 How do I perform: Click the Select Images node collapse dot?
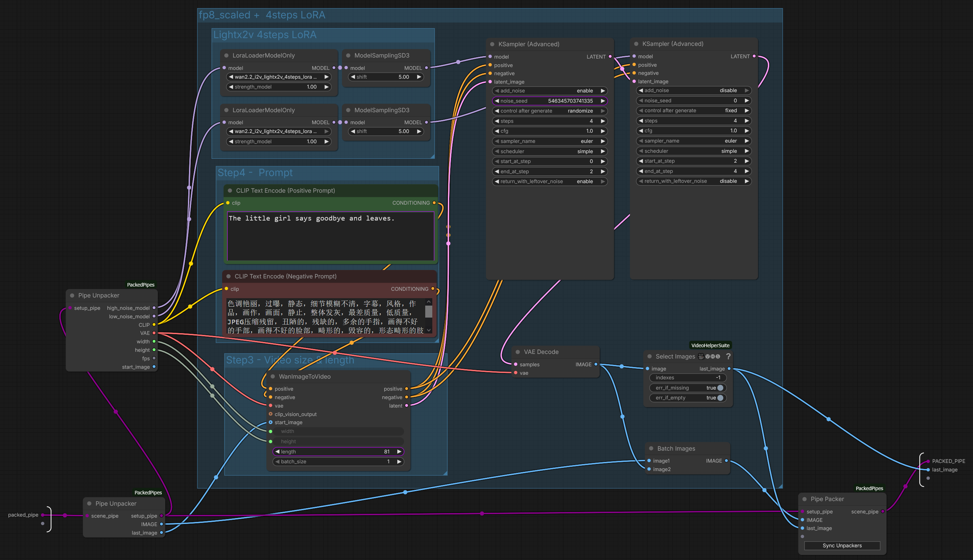[650, 356]
